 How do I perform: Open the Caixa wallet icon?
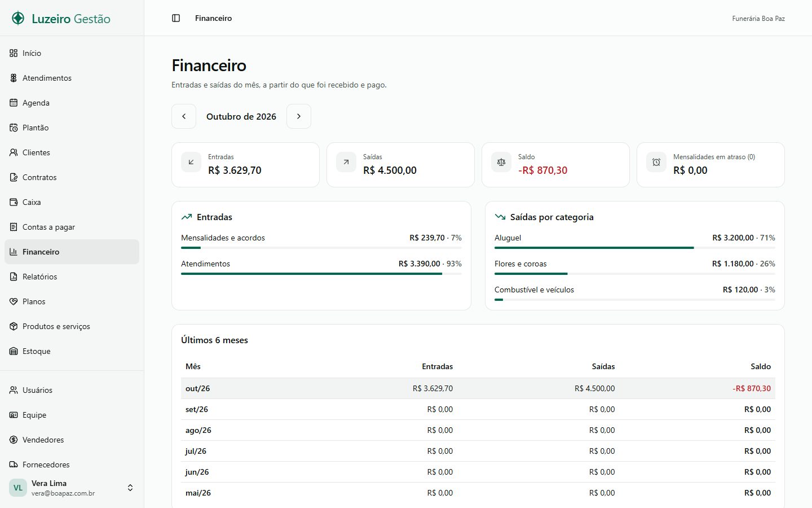point(14,202)
